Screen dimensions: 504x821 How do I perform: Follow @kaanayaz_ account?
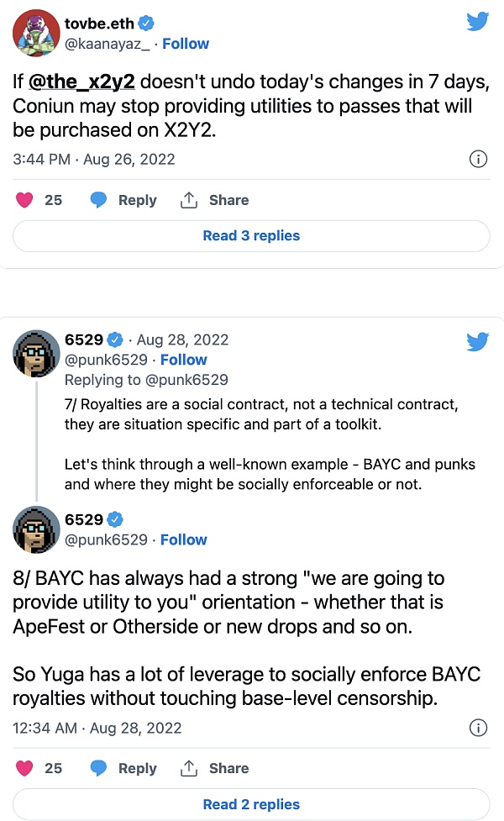186,44
